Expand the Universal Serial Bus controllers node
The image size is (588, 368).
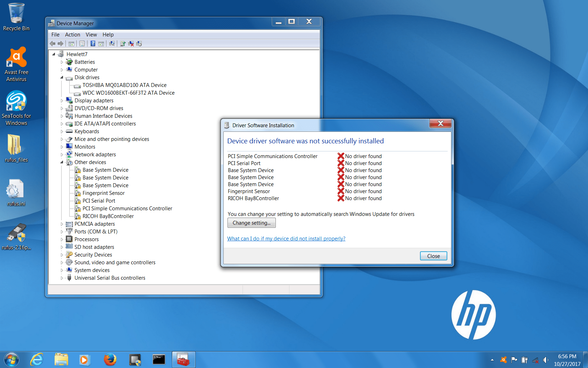click(x=62, y=278)
